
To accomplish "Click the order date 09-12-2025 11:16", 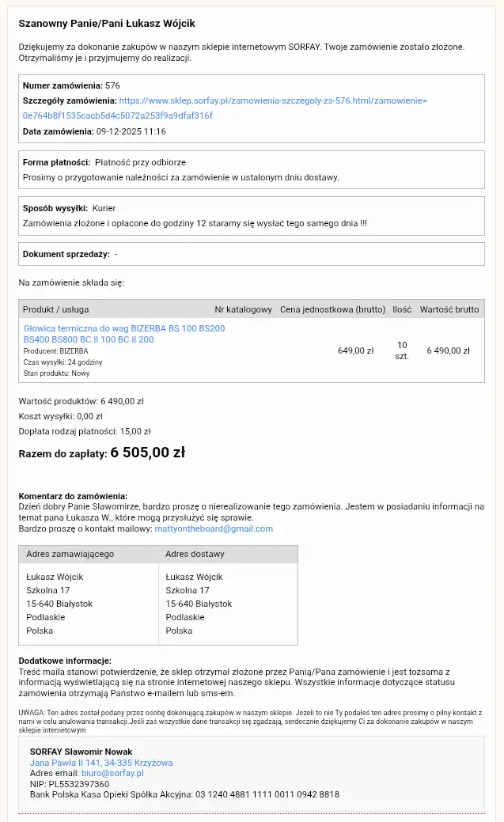I will (x=131, y=131).
